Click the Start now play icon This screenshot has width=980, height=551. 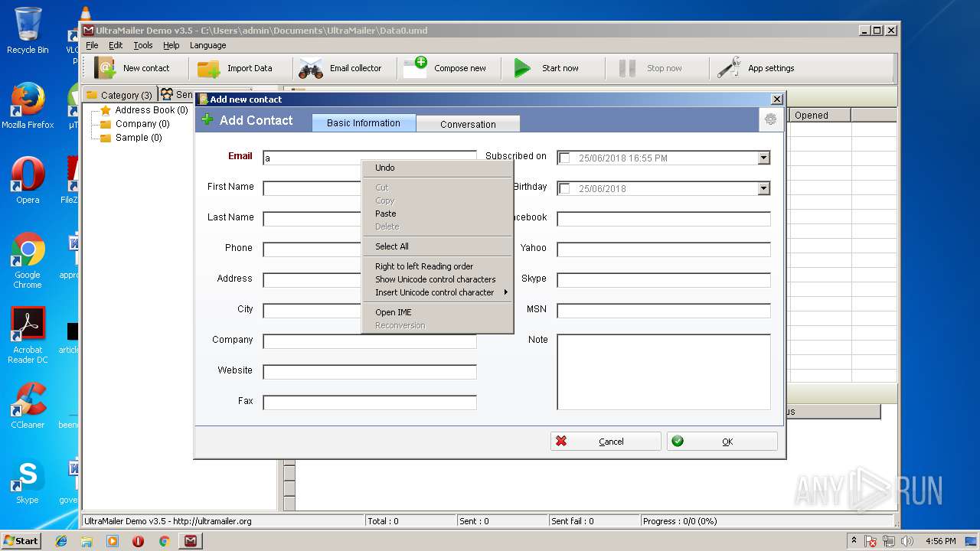pos(522,68)
